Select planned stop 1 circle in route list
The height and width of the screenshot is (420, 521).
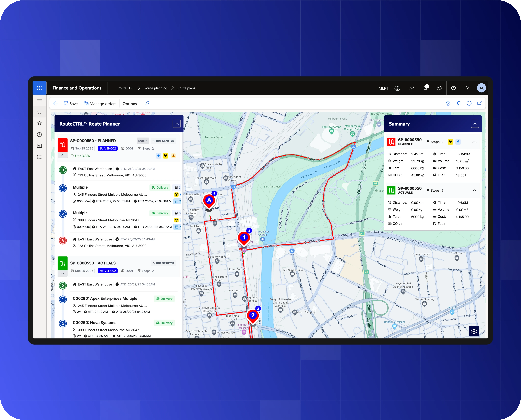pyautogui.click(x=63, y=188)
